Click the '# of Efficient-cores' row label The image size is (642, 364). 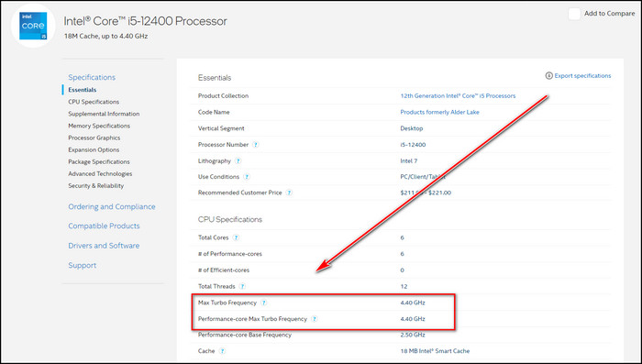(x=224, y=270)
